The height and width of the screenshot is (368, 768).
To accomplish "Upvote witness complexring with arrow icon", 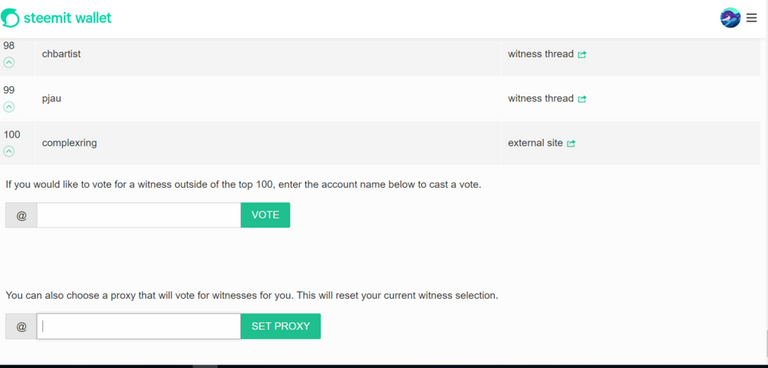I will (9, 151).
